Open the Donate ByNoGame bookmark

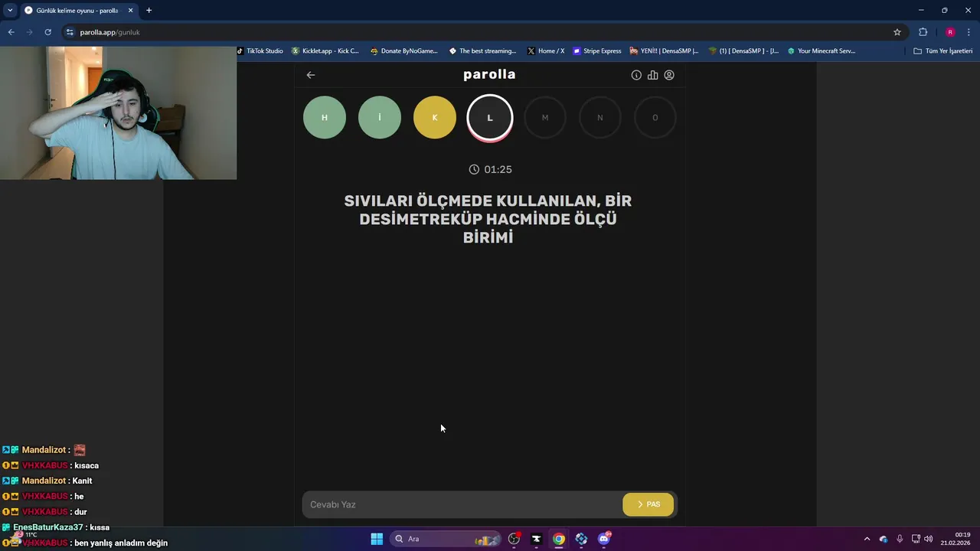[404, 51]
